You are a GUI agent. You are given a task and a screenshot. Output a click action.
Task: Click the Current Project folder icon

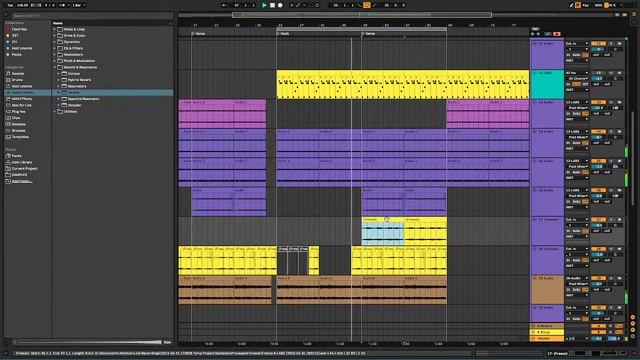point(8,169)
